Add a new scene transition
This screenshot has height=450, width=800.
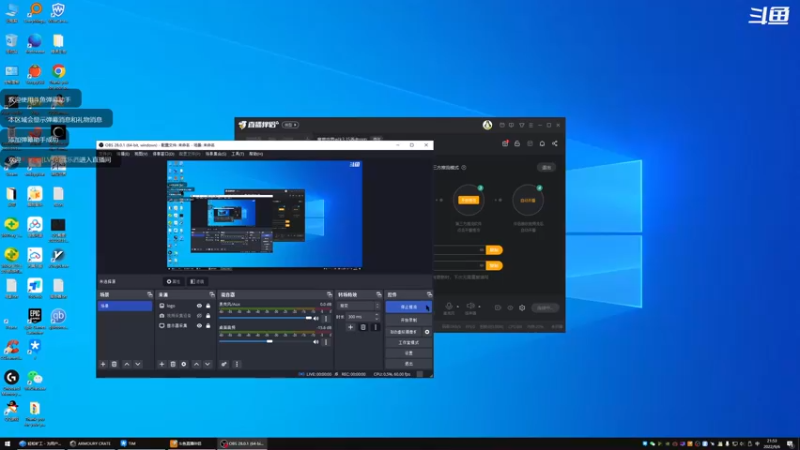tap(351, 328)
